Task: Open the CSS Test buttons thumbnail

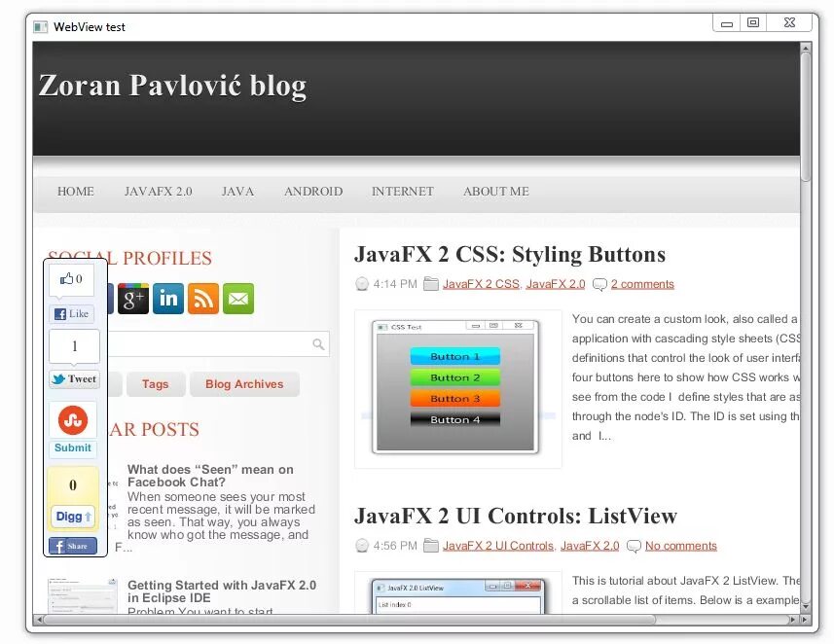Action: pyautogui.click(x=457, y=389)
